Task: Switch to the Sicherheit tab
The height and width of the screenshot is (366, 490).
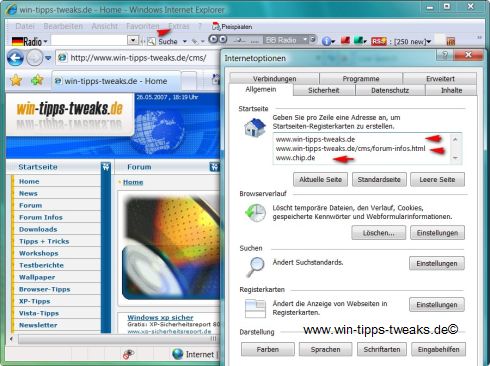Action: (323, 90)
